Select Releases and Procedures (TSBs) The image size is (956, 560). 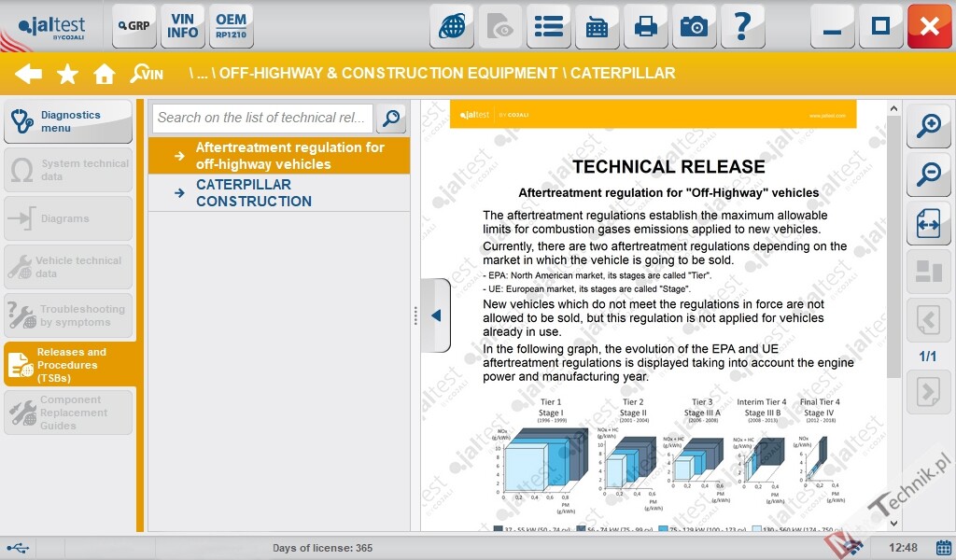(x=69, y=364)
